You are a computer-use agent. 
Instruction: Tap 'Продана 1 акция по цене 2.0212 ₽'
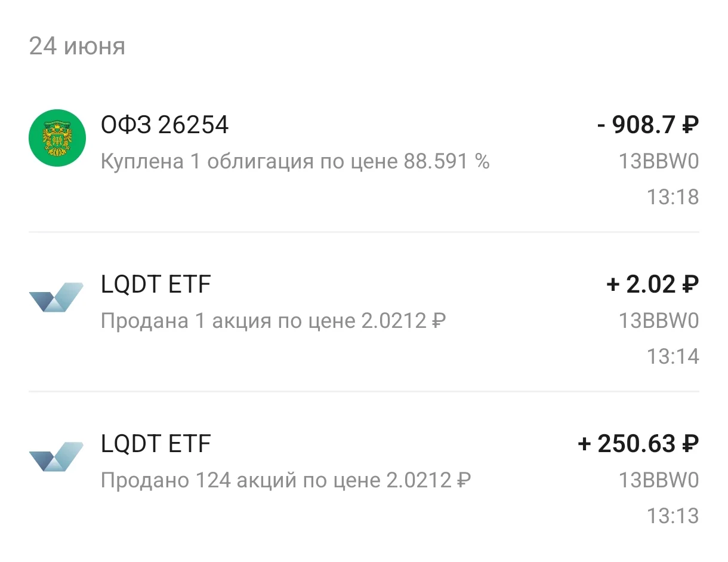(x=274, y=321)
